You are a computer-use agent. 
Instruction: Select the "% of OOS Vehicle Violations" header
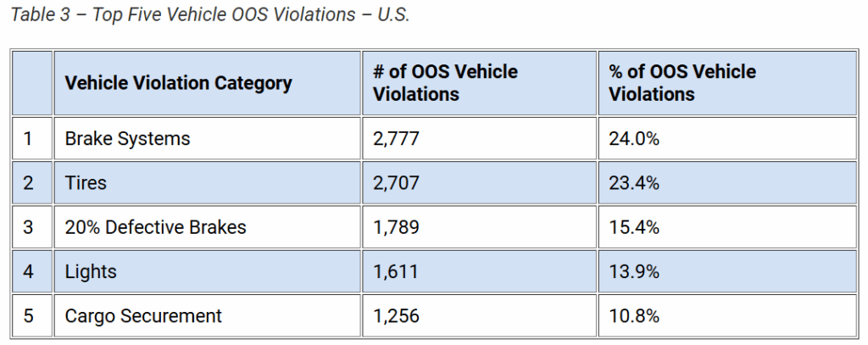(682, 83)
